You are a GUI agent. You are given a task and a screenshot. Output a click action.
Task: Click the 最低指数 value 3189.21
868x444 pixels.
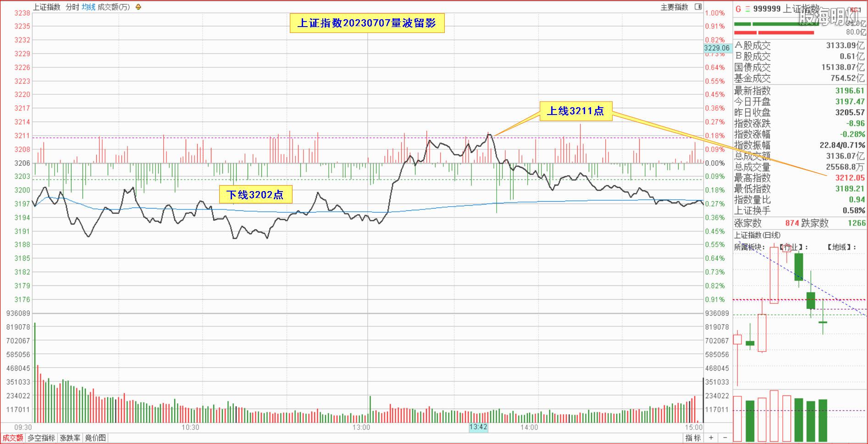(850, 189)
